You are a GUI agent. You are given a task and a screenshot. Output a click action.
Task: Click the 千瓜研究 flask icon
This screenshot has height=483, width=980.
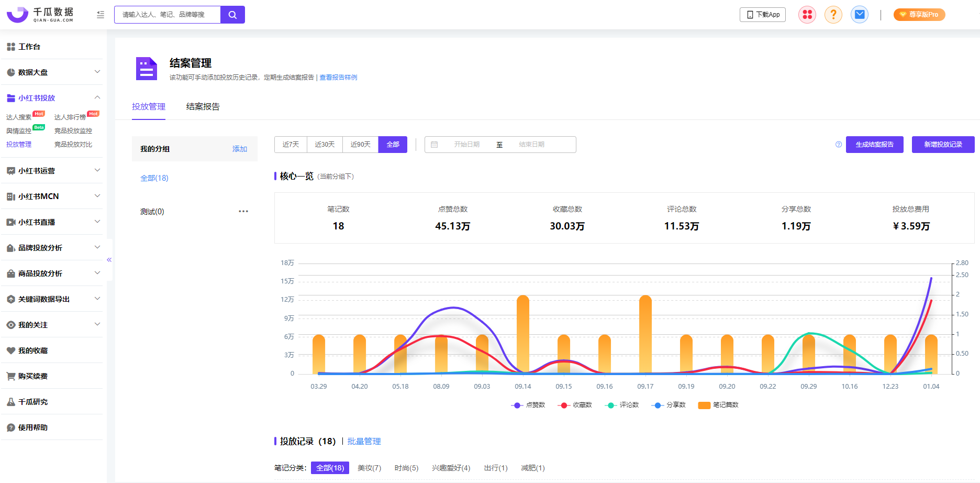(x=11, y=402)
